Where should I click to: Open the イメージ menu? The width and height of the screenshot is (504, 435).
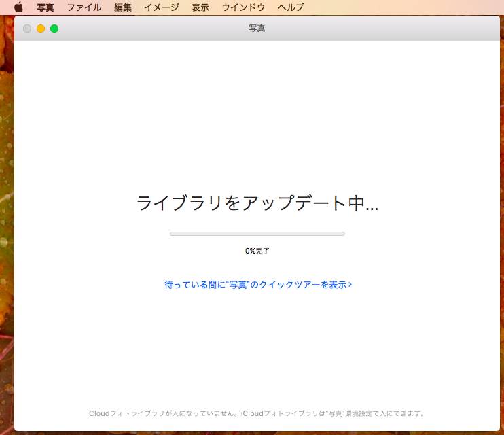(x=162, y=7)
